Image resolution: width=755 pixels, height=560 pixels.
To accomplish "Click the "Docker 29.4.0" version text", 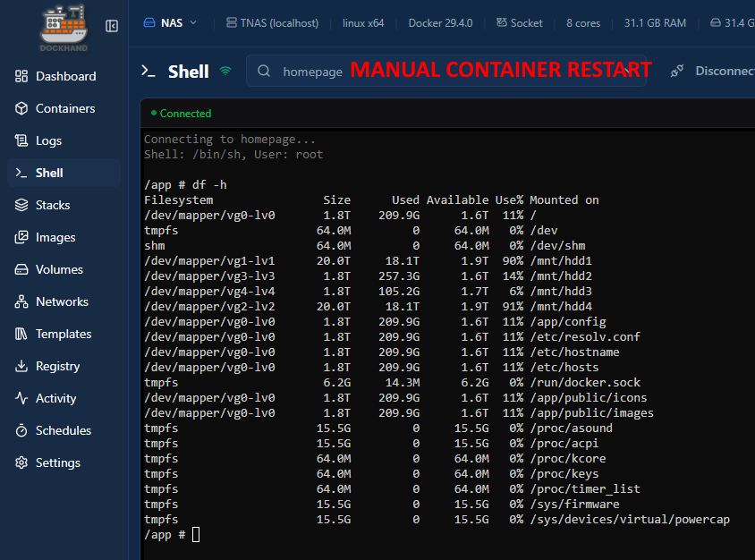I will point(440,23).
